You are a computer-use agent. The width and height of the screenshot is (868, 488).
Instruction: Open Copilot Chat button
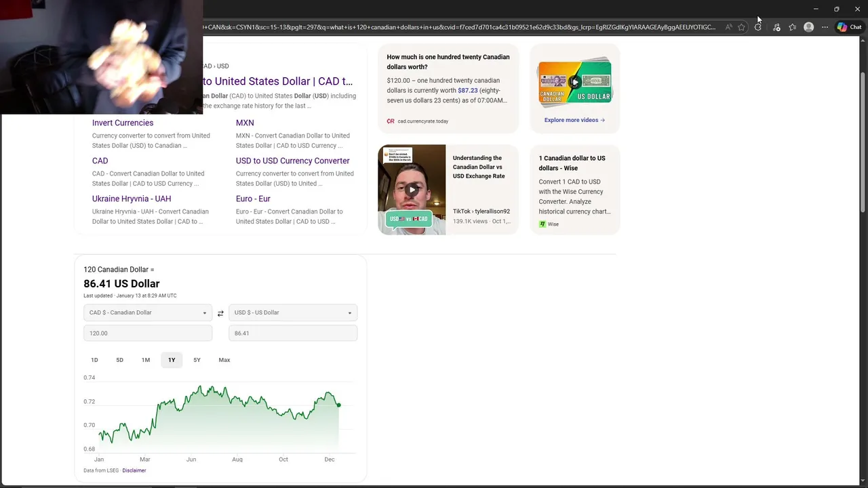tap(849, 27)
